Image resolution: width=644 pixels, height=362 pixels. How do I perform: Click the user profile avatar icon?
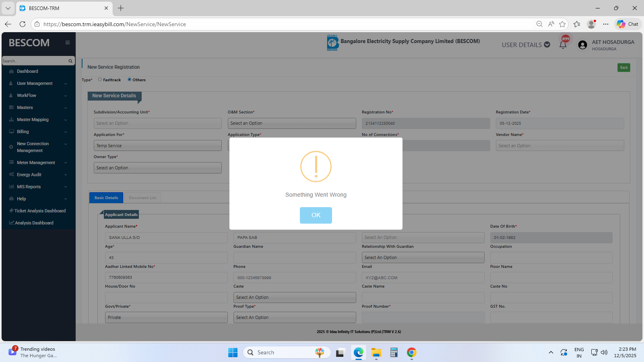tap(582, 45)
